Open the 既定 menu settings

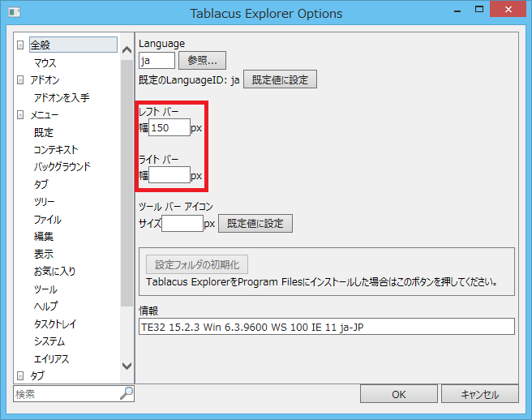coord(44,132)
